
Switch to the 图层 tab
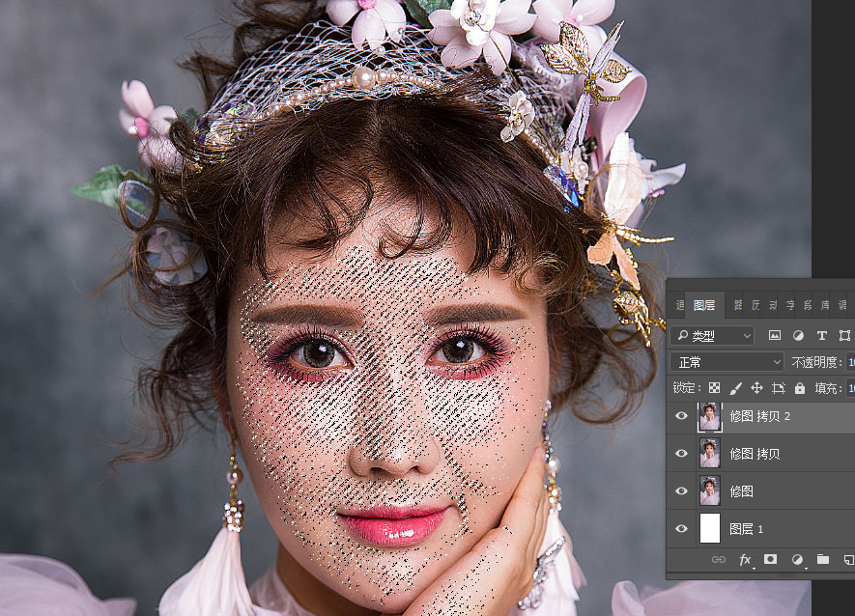(x=704, y=305)
